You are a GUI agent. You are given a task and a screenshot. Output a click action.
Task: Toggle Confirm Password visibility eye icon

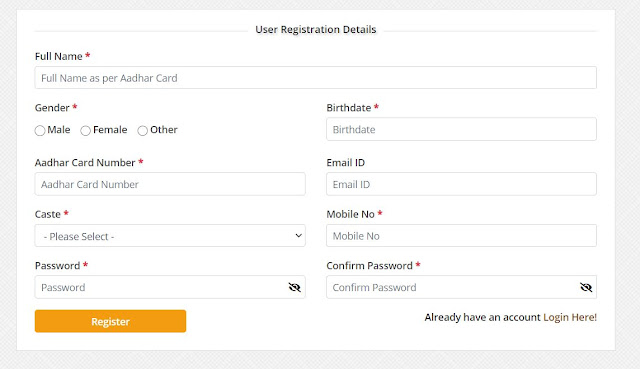586,287
